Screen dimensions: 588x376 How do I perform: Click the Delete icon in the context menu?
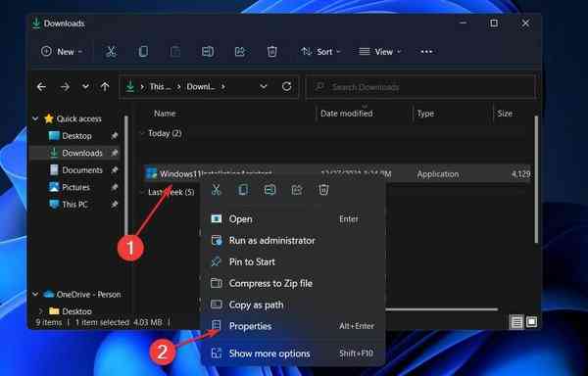323,190
